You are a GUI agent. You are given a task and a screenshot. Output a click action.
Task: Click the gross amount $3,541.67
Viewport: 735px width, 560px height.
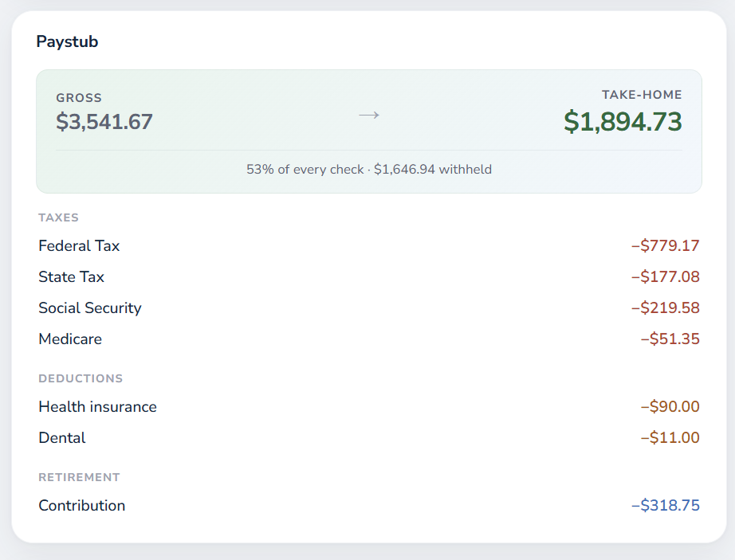(104, 122)
